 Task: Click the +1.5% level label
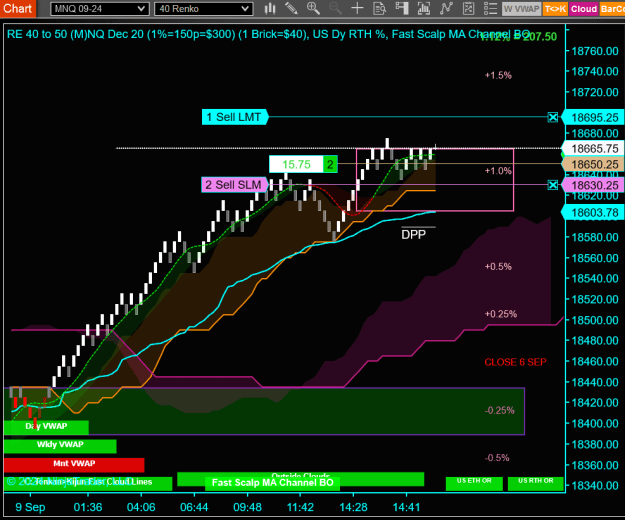[x=498, y=75]
